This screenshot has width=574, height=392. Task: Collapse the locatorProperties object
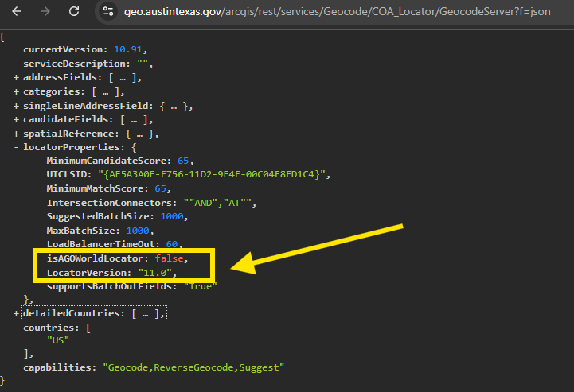point(16,148)
